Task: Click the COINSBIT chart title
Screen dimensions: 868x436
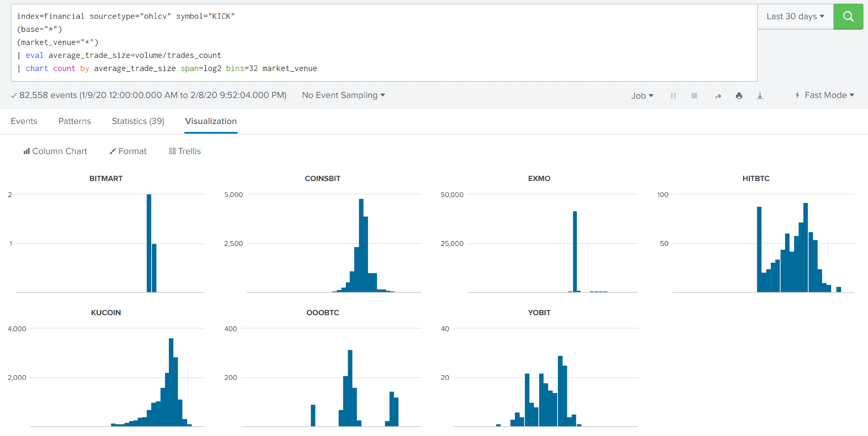Action: [x=323, y=178]
